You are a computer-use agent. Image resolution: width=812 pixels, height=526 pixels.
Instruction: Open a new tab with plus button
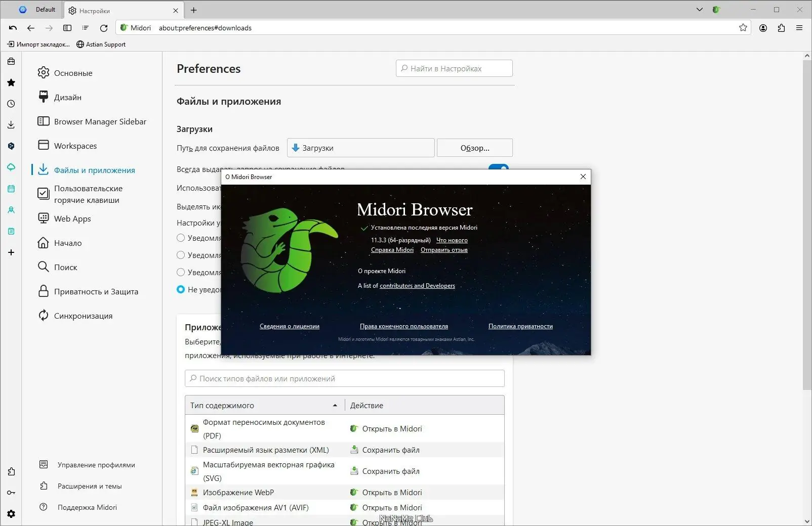pos(193,10)
